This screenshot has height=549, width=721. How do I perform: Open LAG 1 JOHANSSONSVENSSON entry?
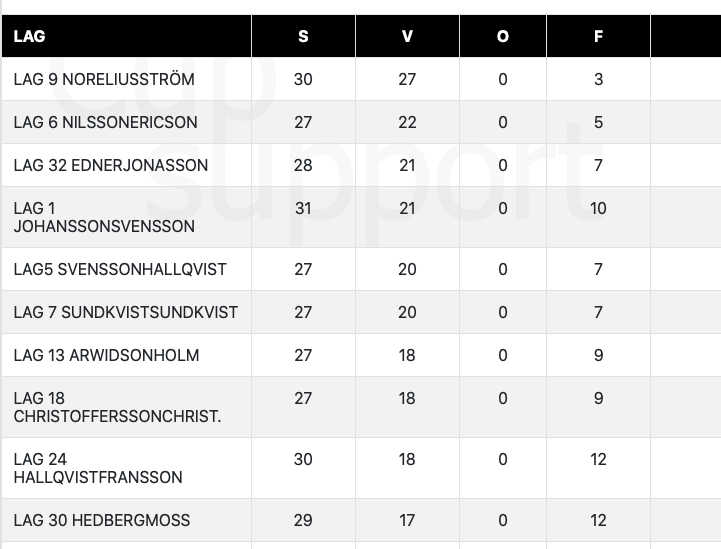pos(104,217)
